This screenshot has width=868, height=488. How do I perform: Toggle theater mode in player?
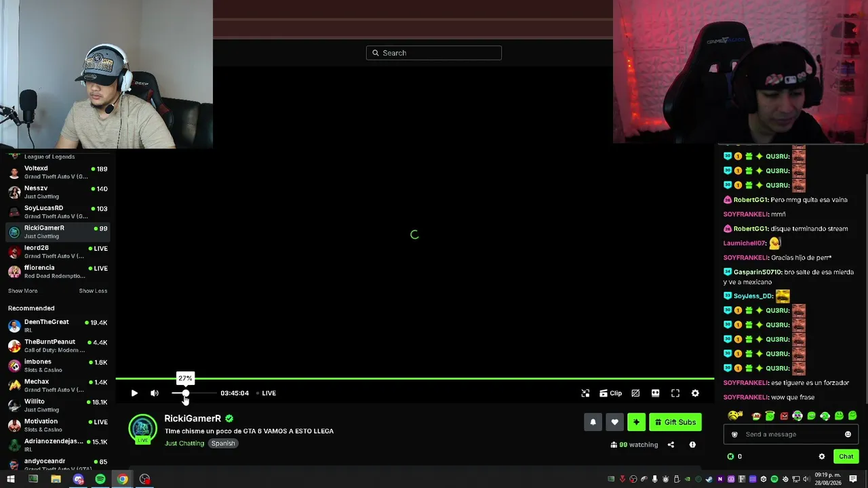[x=655, y=393]
